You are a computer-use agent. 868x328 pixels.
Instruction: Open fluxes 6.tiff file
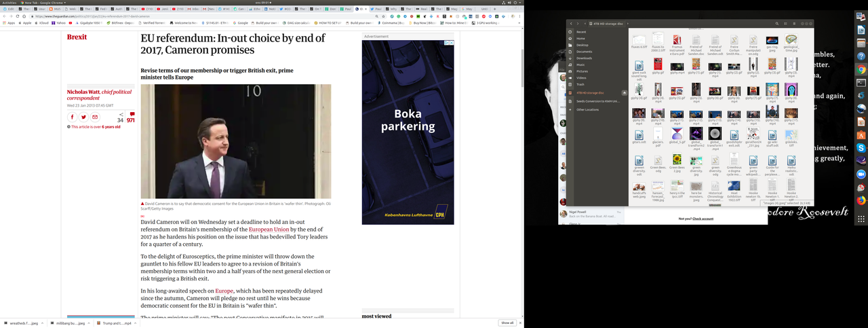tap(639, 41)
